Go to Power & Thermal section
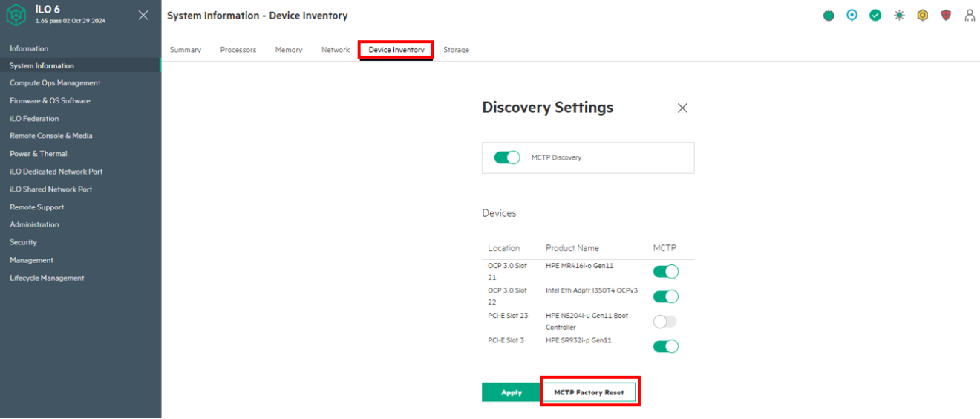This screenshot has height=419, width=980. click(x=39, y=154)
